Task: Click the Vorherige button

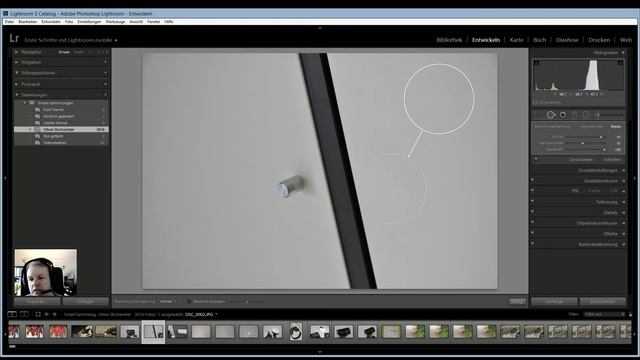Action: click(554, 302)
